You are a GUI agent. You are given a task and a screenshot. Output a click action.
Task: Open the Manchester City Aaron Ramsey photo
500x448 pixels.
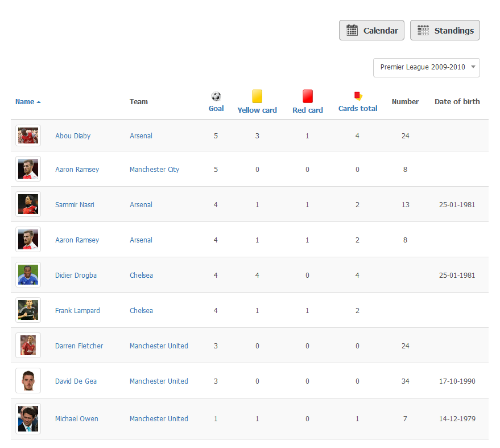pos(28,169)
